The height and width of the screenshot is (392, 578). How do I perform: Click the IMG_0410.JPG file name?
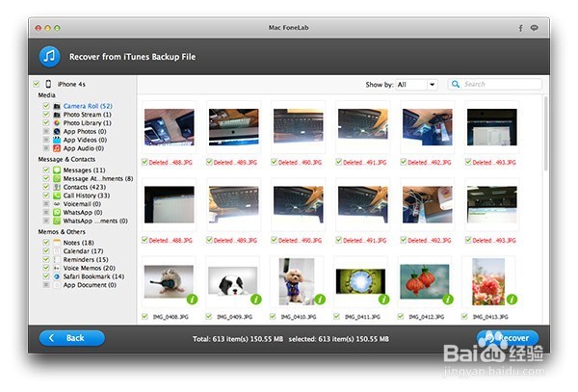click(x=299, y=317)
